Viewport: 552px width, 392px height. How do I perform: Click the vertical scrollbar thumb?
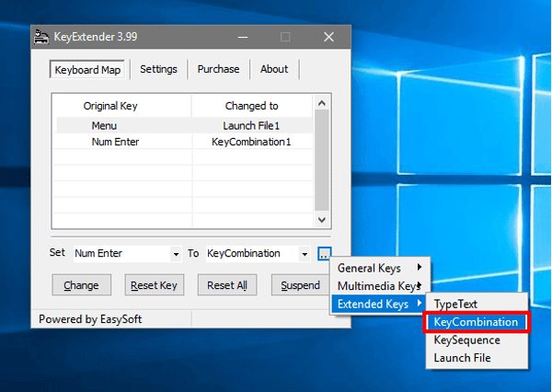[x=321, y=160]
